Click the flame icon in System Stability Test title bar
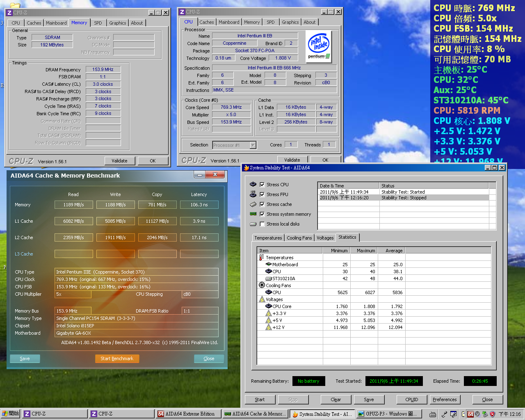 click(x=246, y=168)
